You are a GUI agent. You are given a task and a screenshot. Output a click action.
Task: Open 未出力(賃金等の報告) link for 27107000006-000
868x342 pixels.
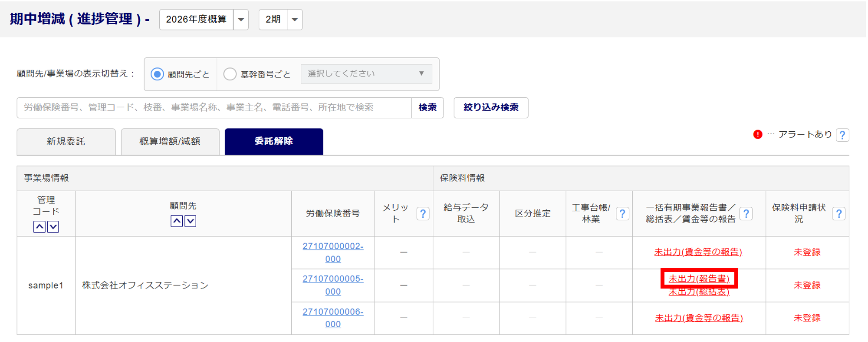699,318
